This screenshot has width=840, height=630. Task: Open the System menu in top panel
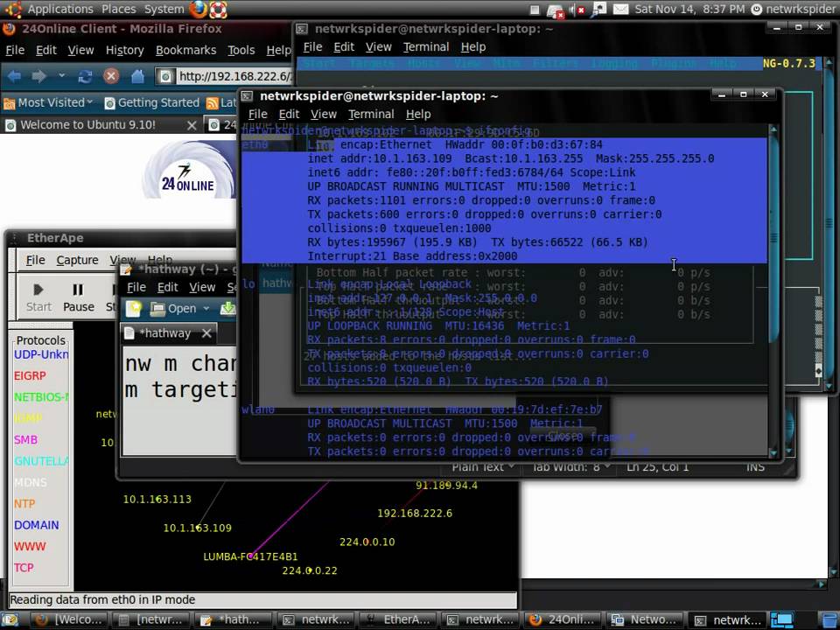point(164,9)
